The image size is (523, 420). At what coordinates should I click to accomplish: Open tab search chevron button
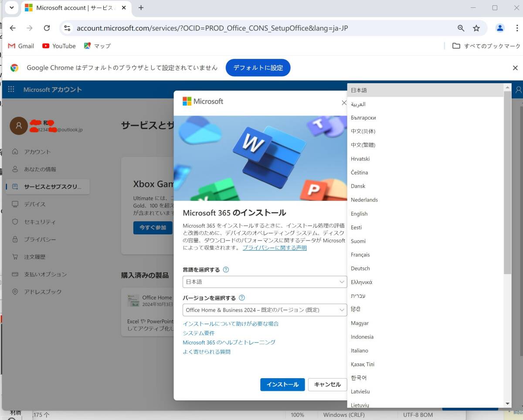coord(11,7)
